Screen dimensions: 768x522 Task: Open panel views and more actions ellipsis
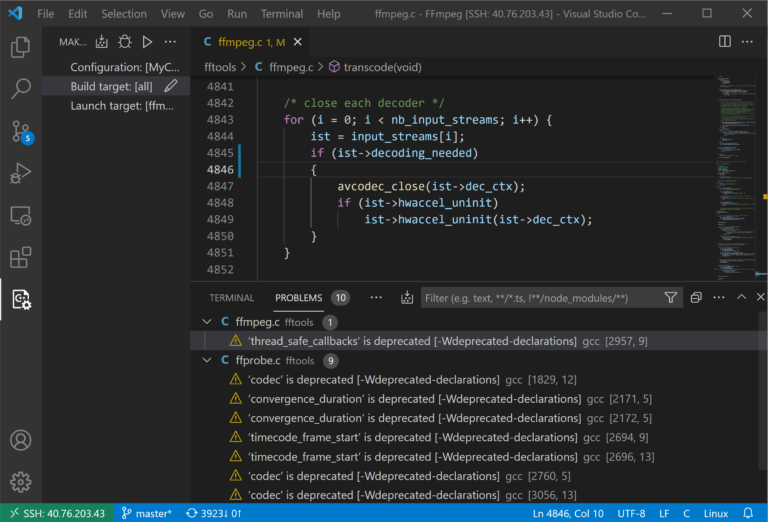click(x=719, y=298)
